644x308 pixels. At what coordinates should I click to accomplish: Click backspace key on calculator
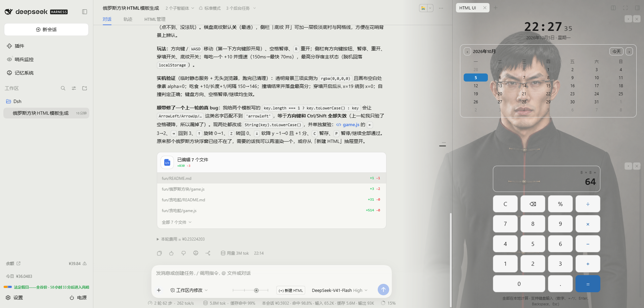[533, 204]
